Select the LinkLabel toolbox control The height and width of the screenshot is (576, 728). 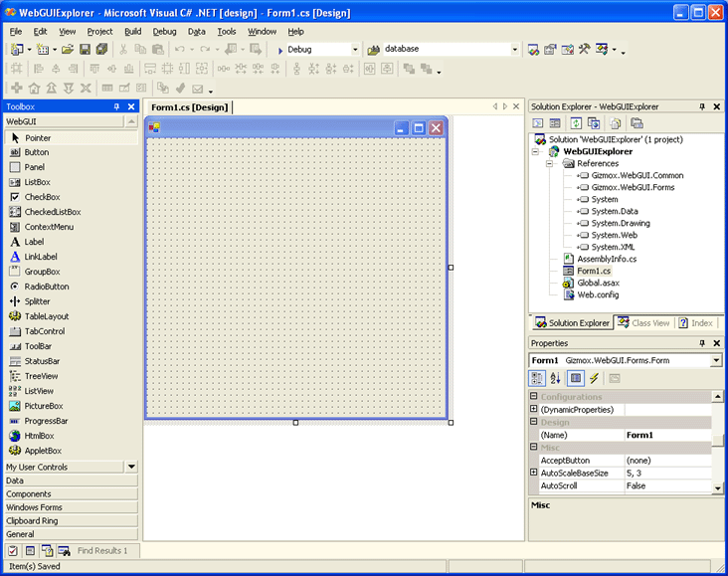pos(71,257)
